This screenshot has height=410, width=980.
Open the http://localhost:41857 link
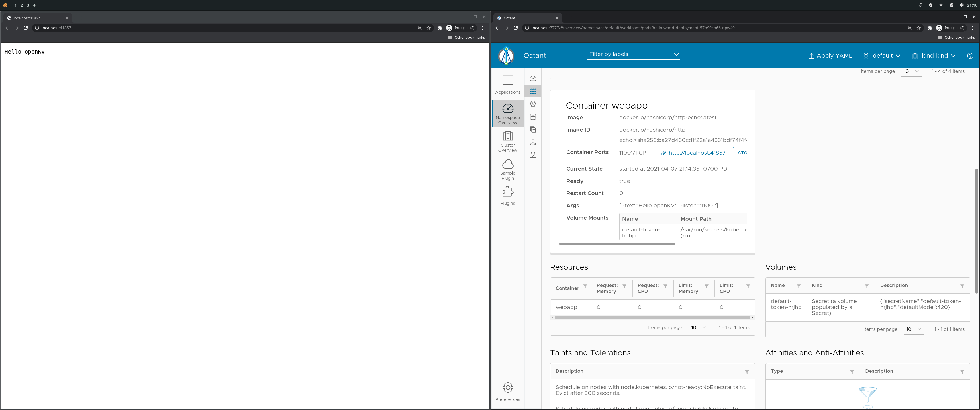coord(697,153)
